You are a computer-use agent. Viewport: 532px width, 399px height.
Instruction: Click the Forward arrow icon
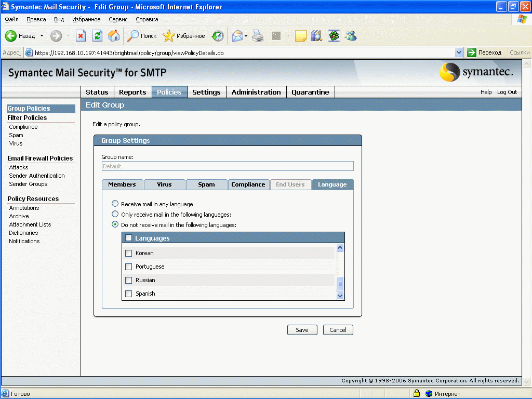click(x=56, y=36)
